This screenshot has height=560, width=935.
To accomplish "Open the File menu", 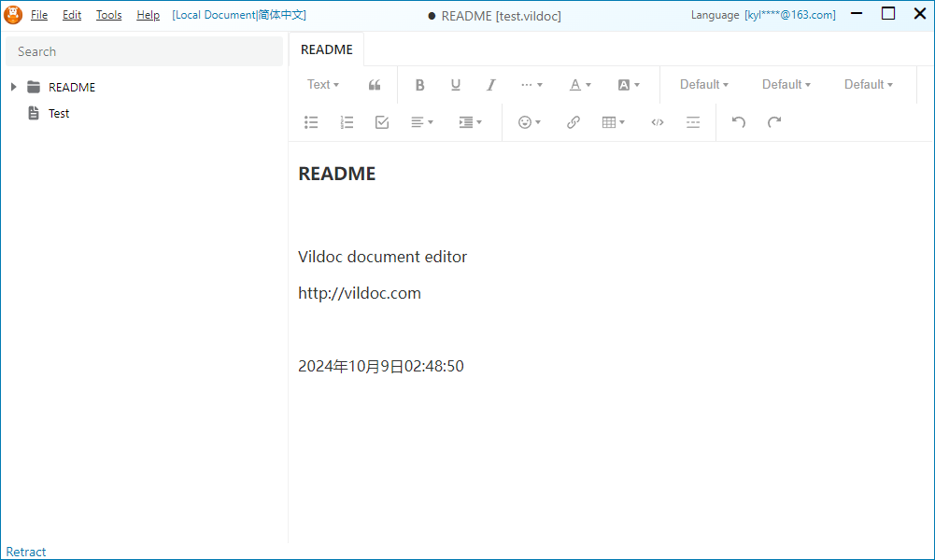I will click(x=39, y=15).
